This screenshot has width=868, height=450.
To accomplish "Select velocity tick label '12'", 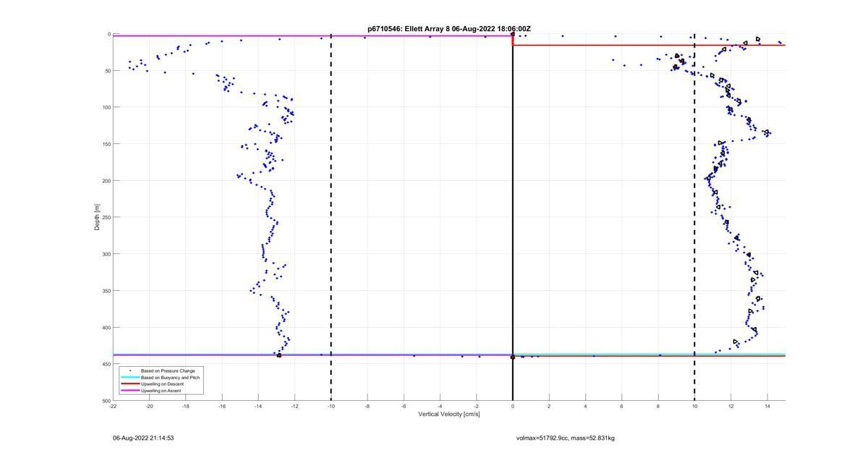I will click(x=731, y=406).
